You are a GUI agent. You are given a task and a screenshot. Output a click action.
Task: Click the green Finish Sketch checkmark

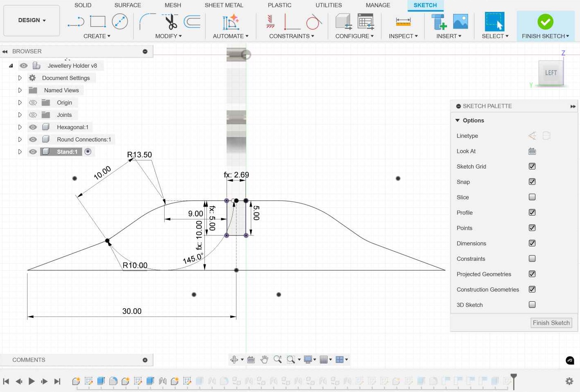click(x=546, y=22)
